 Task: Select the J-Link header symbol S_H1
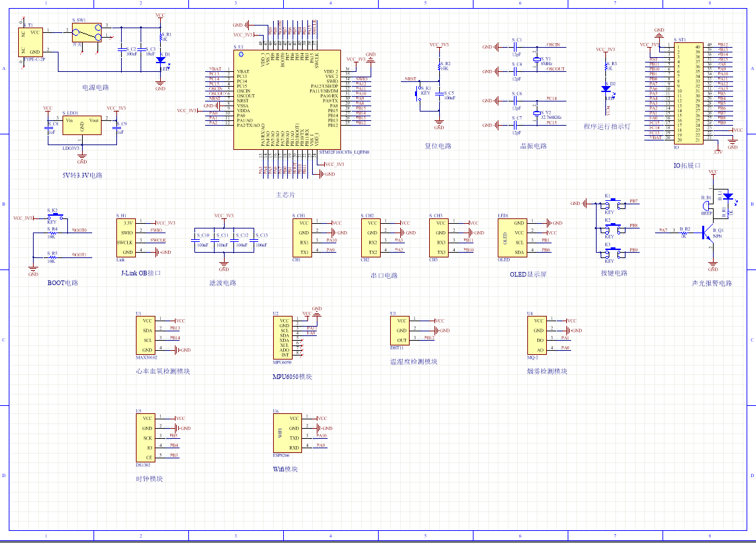(x=126, y=238)
